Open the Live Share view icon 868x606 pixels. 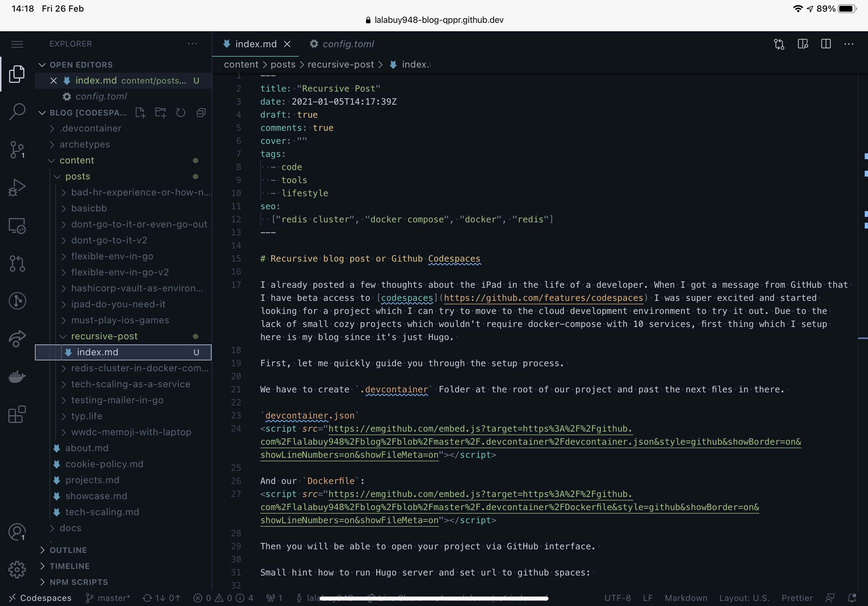17,339
